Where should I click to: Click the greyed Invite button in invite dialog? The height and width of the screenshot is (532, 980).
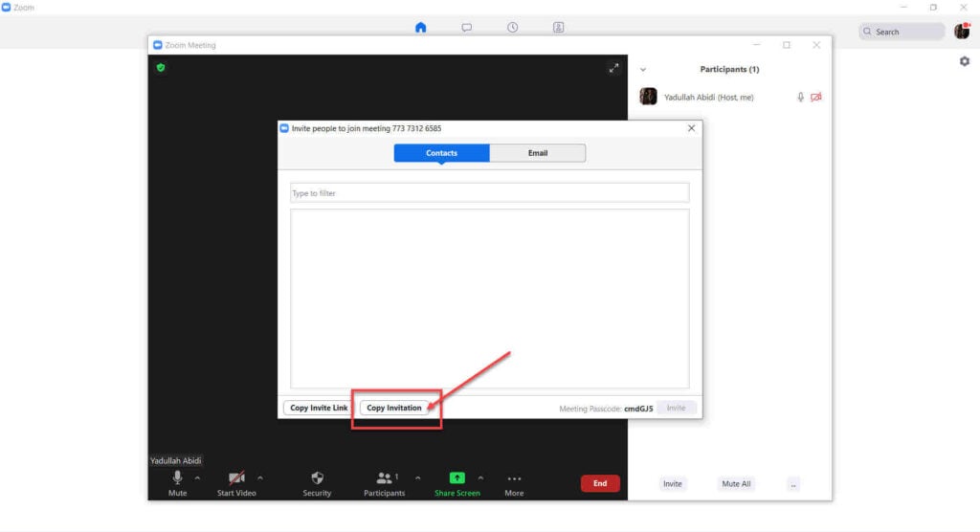[677, 408]
